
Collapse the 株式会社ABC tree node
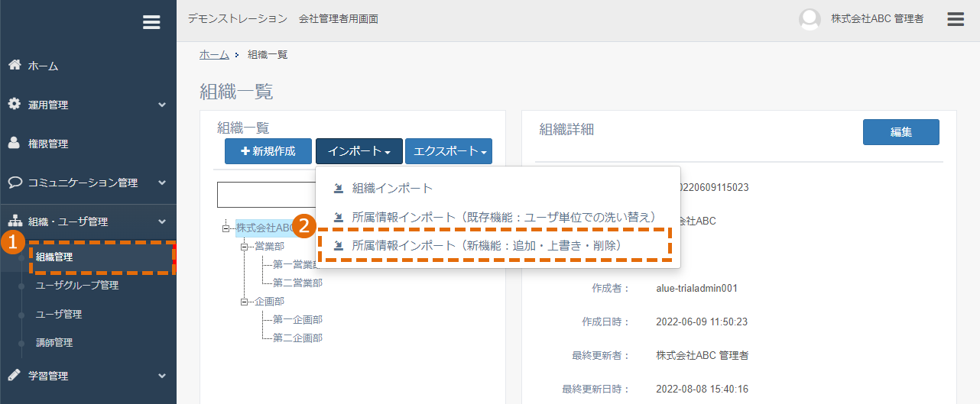coord(226,228)
